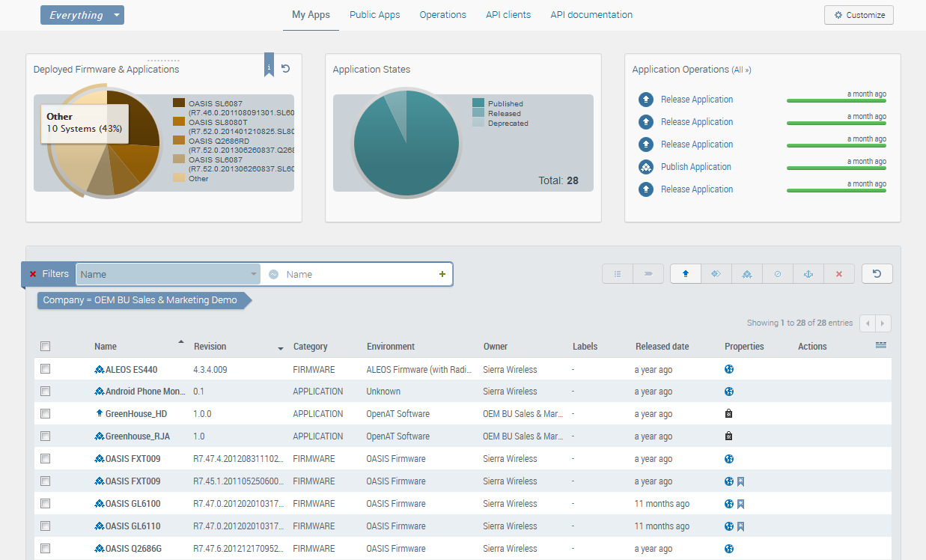926x560 pixels.
Task: Click the Release application upload-arrow toolbar button
Action: (685, 274)
